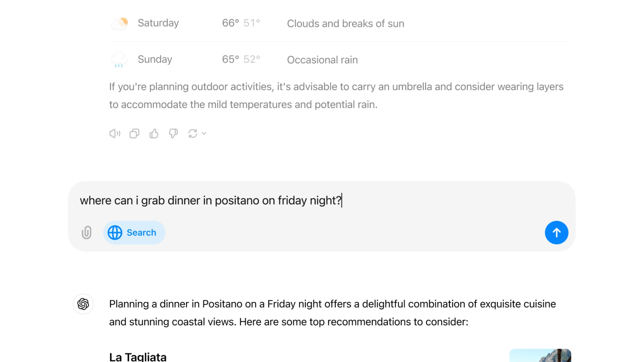This screenshot has height=362, width=644.
Task: Click the Occasional rain description text
Action: 322,60
